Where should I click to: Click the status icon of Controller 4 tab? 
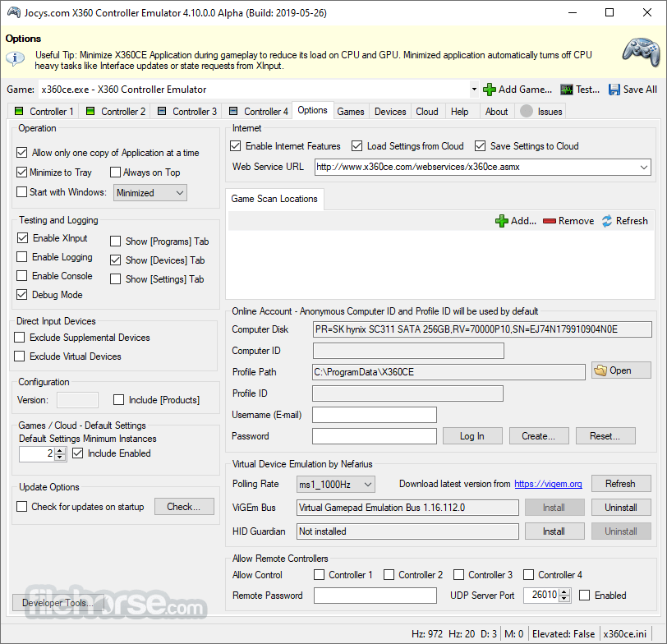[233, 111]
